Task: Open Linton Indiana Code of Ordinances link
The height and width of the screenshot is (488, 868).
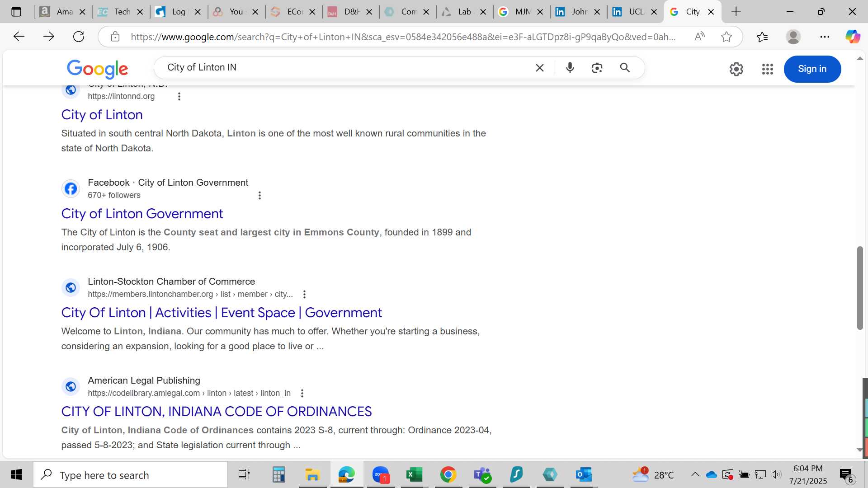Action: [217, 412]
